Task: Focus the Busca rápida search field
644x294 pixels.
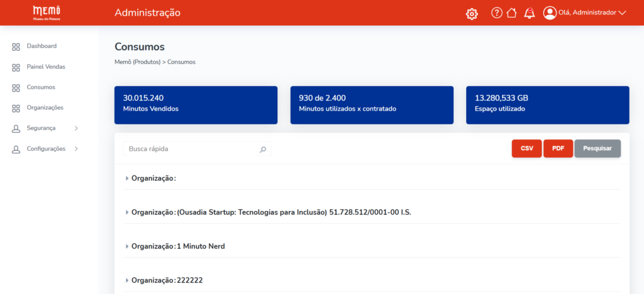Action: coord(192,150)
